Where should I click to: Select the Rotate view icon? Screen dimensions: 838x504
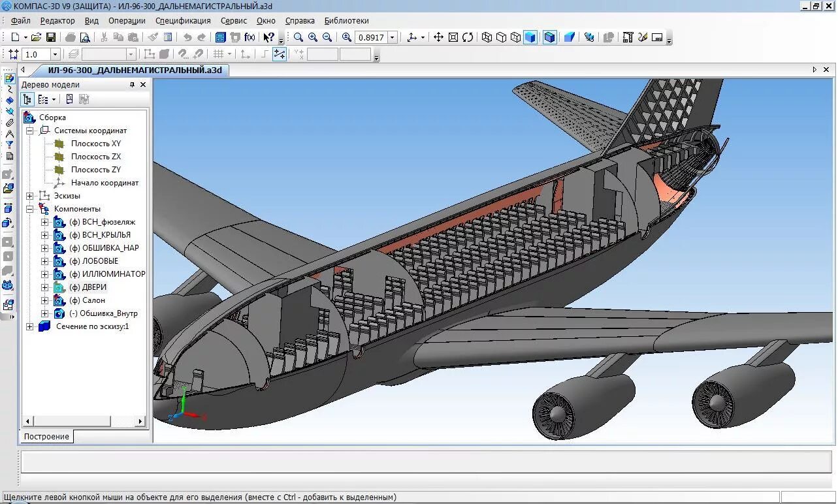468,37
